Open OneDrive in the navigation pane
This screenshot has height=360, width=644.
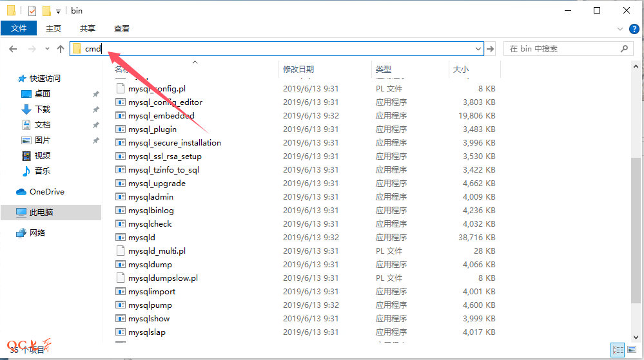(46, 191)
